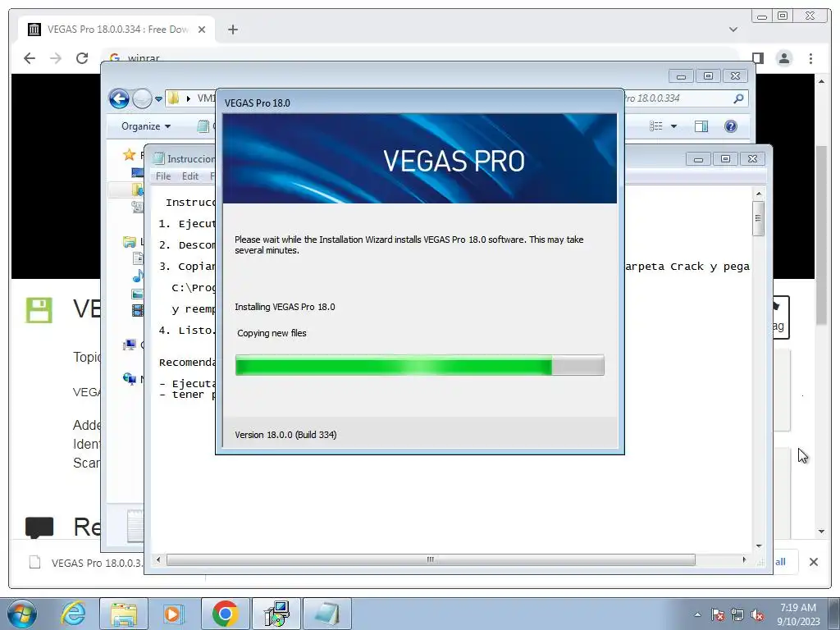
Task: Go back in the Chrome browser
Action: click(30, 58)
